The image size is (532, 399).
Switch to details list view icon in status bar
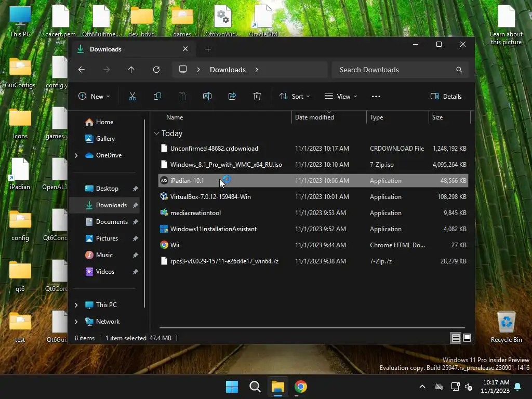point(456,338)
